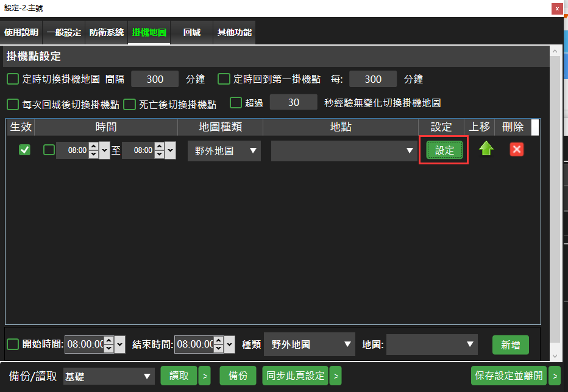
Task: Open the 基礎 backup profile dropdown
Action: 109,377
